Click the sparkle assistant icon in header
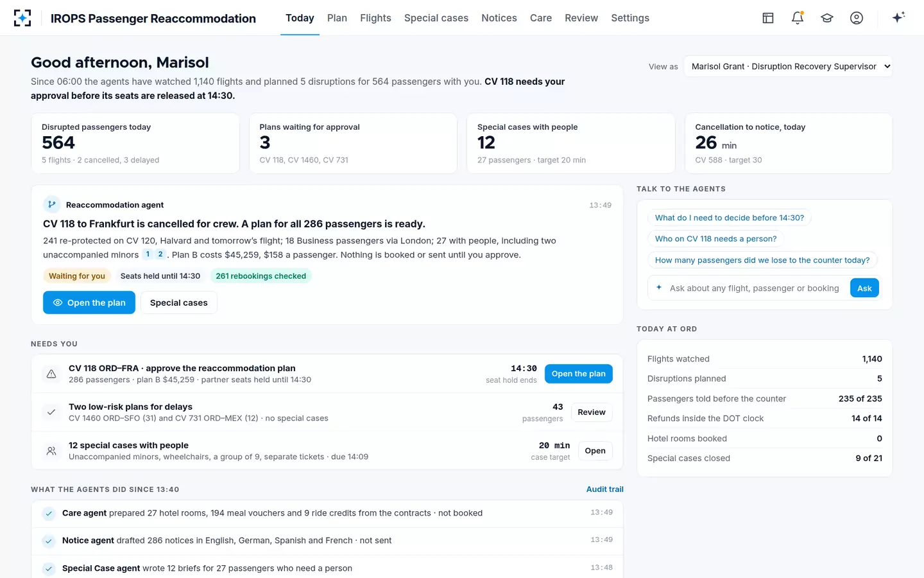Screen dimensions: 924x578 click(x=898, y=17)
